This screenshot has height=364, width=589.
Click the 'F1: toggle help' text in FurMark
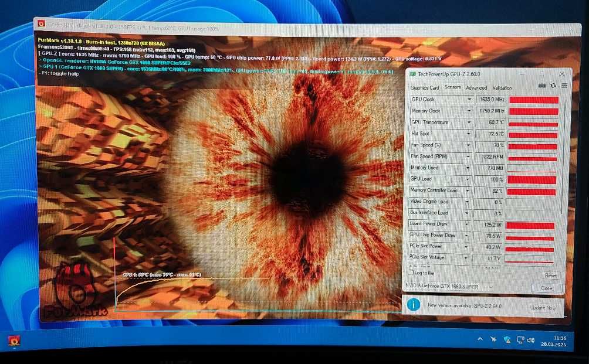[59, 74]
